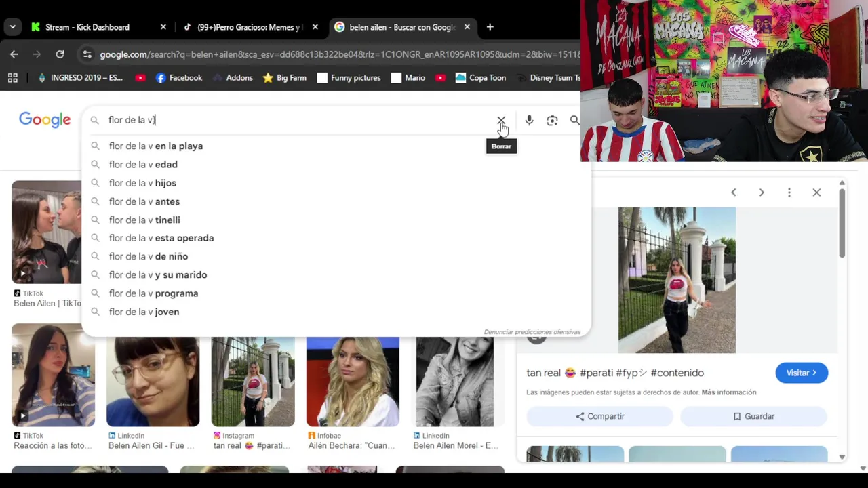Open TikTok Reacción a las fotos thumbnail
This screenshot has width=868, height=488.
coord(54,375)
